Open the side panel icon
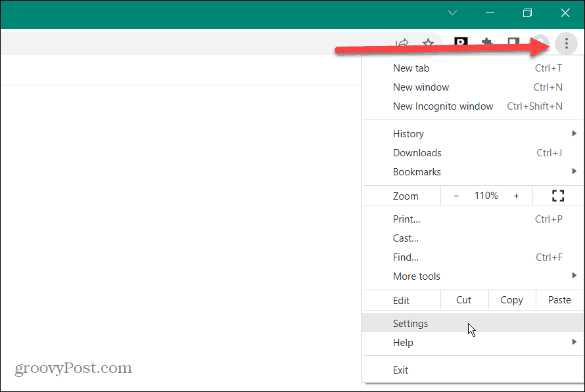The width and height of the screenshot is (585, 392). [x=514, y=42]
